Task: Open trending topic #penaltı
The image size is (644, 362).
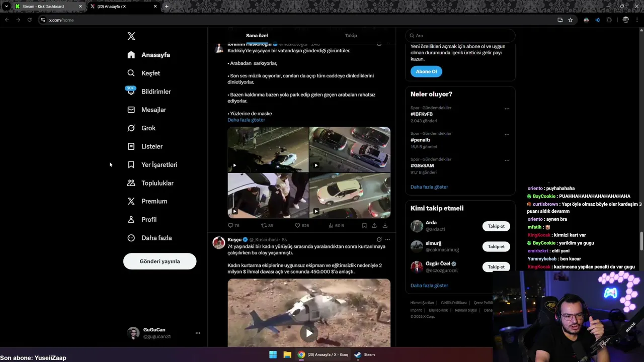Action: tap(420, 140)
